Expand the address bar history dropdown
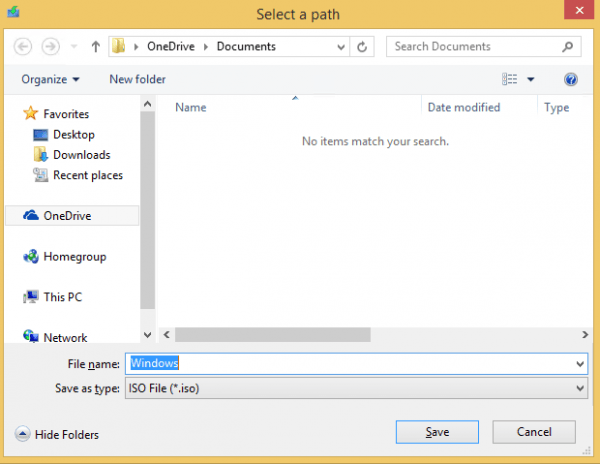The height and width of the screenshot is (464, 600). click(x=340, y=47)
